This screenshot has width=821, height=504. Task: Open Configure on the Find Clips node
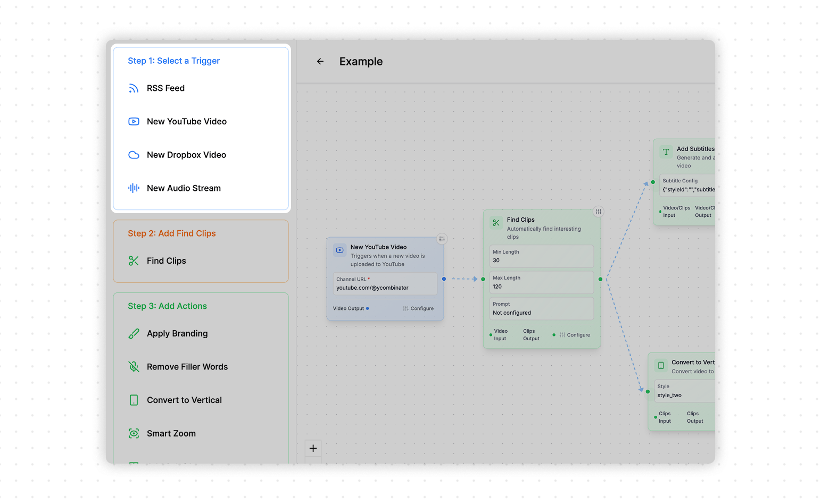(x=576, y=334)
